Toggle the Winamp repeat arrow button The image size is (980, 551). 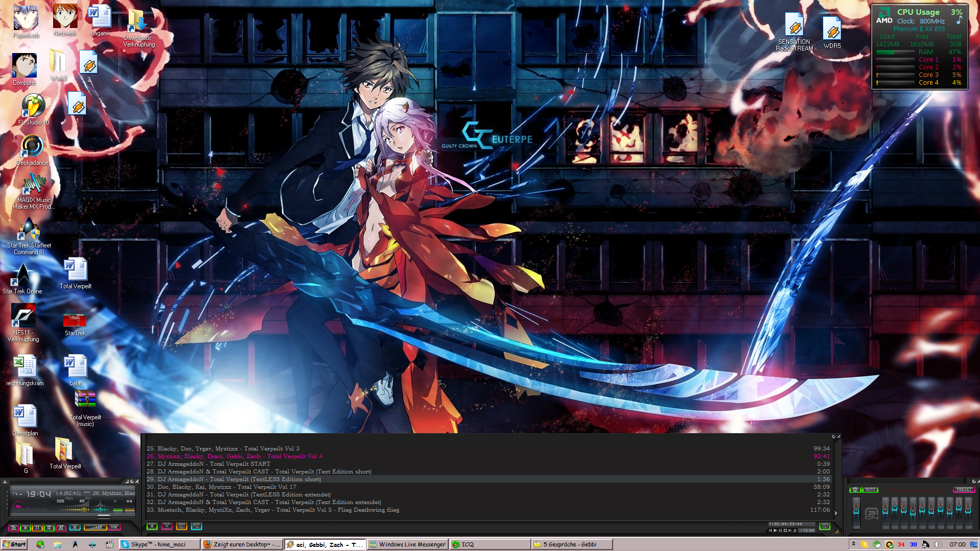point(114,527)
